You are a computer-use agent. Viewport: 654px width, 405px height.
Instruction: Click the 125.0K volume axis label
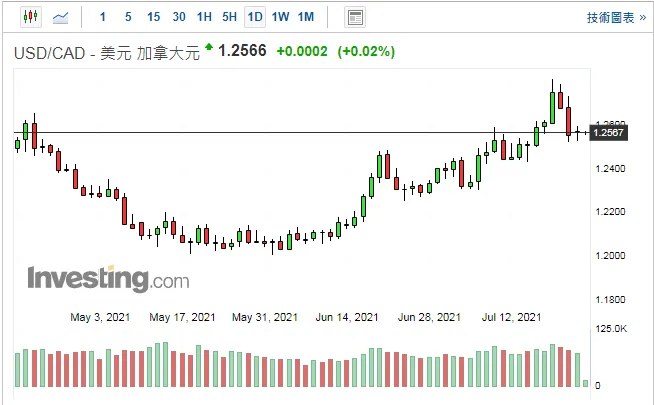tap(611, 329)
